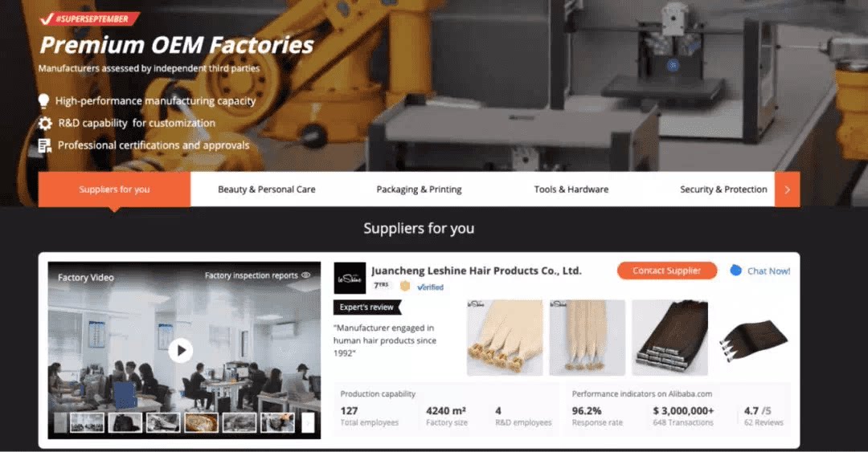Open the dark brown tape-in hair product image
The width and height of the screenshot is (868, 452).
669,337
